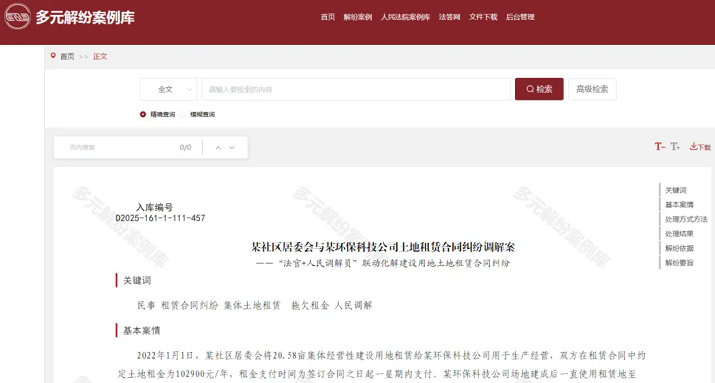Click the site logo icon in header
Image resolution: width=715 pixels, height=383 pixels.
click(17, 16)
